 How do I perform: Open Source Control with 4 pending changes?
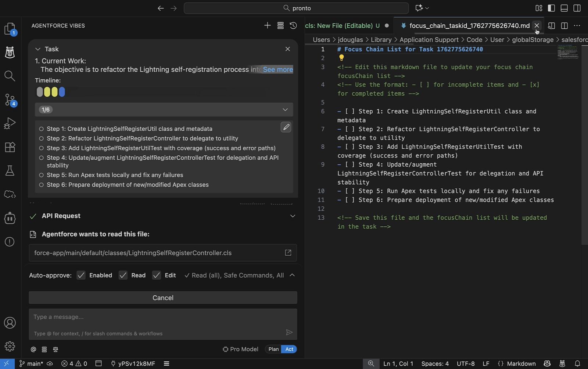pos(10,99)
